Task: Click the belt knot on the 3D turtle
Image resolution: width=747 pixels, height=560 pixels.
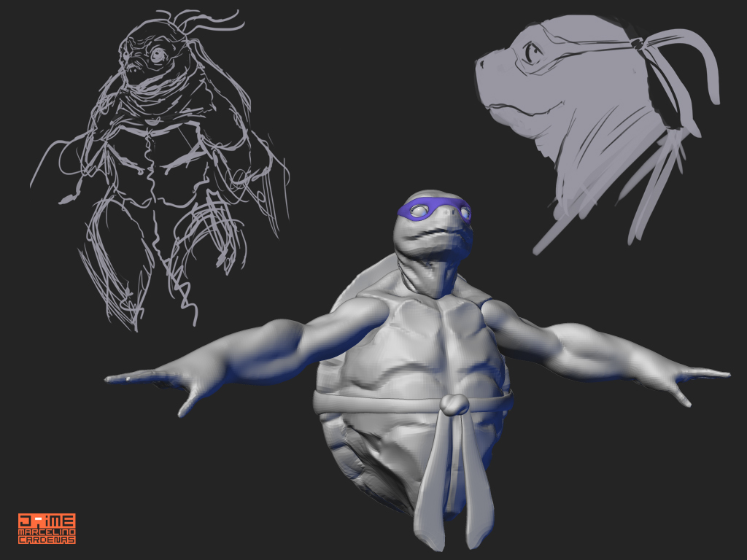Action: pos(454,404)
